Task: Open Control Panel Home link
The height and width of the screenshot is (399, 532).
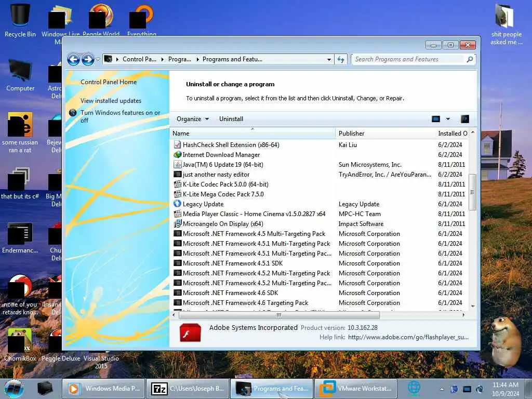Action: tap(109, 82)
